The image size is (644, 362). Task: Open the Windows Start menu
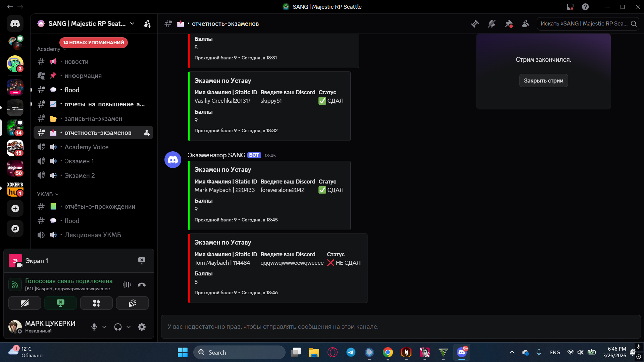[183, 352]
